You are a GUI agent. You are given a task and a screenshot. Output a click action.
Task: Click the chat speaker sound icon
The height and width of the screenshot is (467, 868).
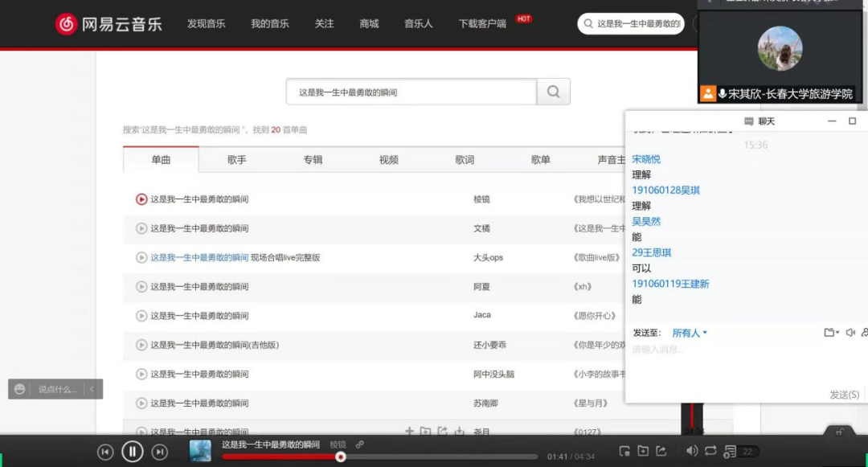[x=850, y=333]
